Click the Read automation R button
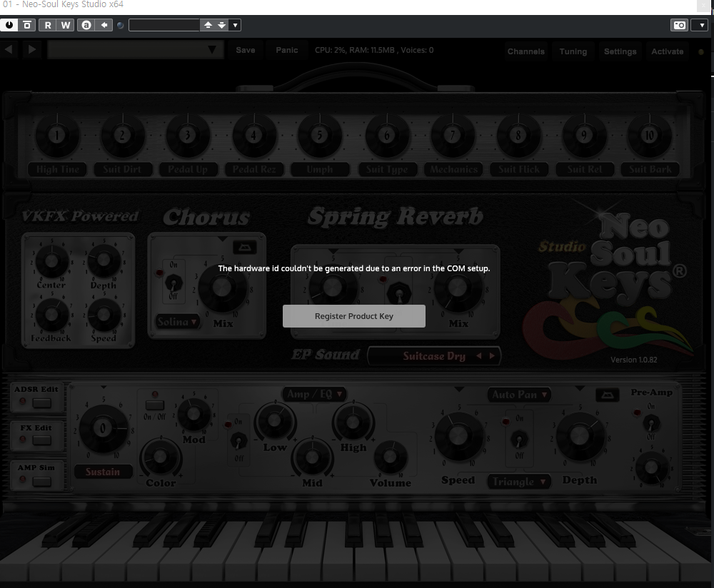This screenshot has height=588, width=714. pyautogui.click(x=48, y=25)
